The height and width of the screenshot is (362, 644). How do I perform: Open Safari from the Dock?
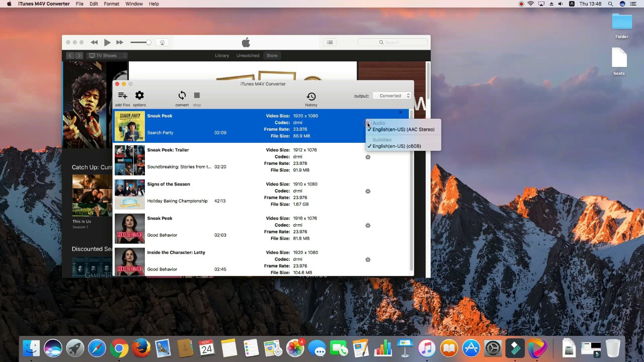pyautogui.click(x=97, y=348)
